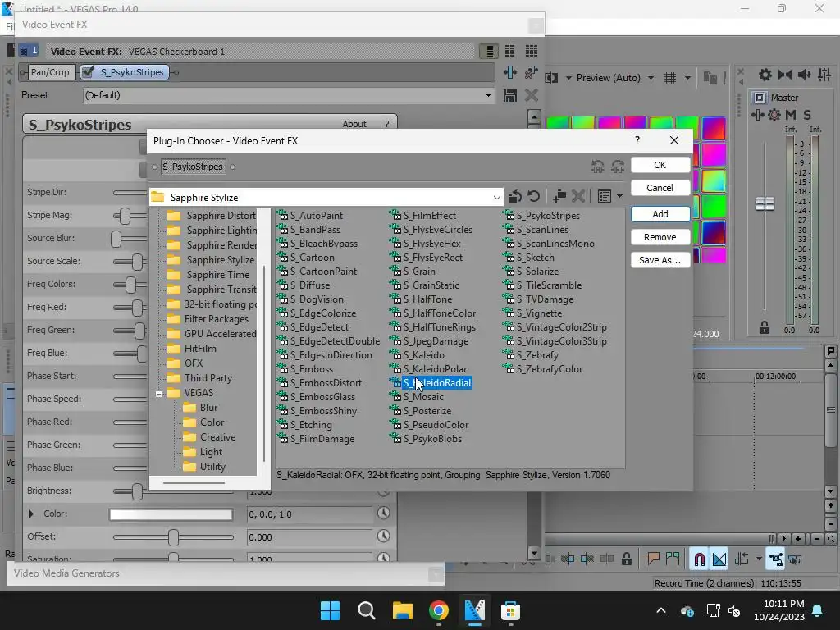The image size is (840, 630).
Task: Select the S_PsykoStripes chain item in chooser
Action: [x=193, y=167]
